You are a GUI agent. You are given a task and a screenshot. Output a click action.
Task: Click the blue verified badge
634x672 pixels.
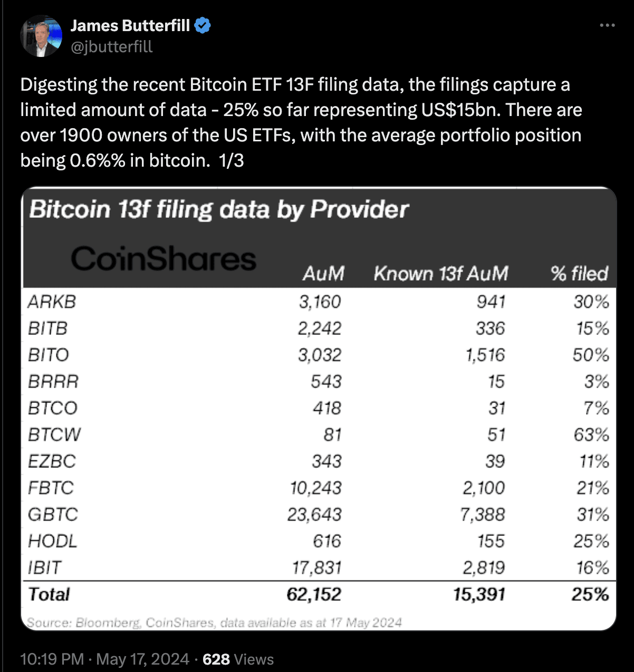pos(204,25)
